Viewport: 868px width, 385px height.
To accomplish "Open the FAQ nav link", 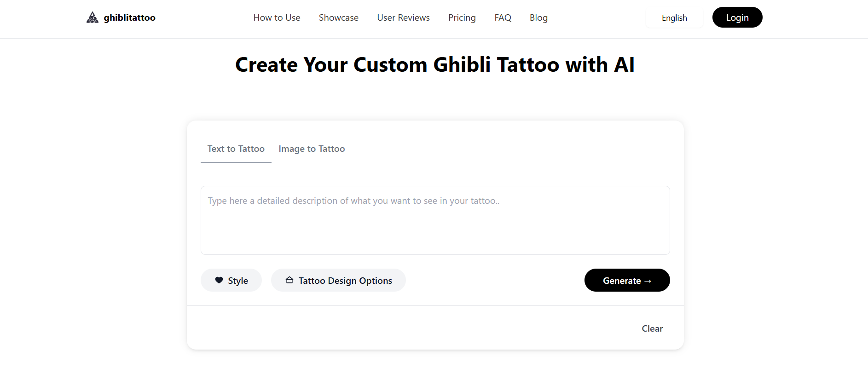I will pos(503,17).
